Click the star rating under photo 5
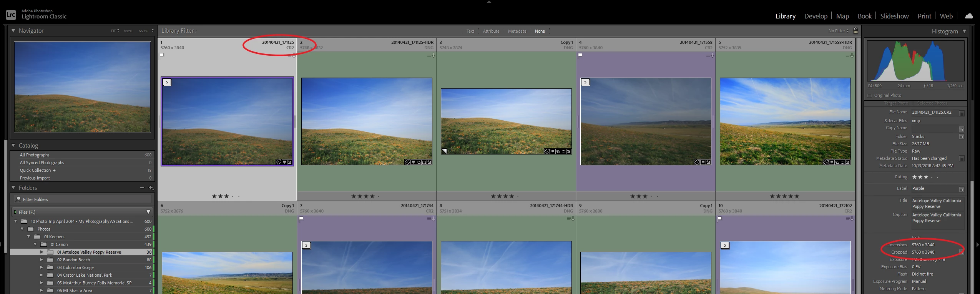 (784, 196)
